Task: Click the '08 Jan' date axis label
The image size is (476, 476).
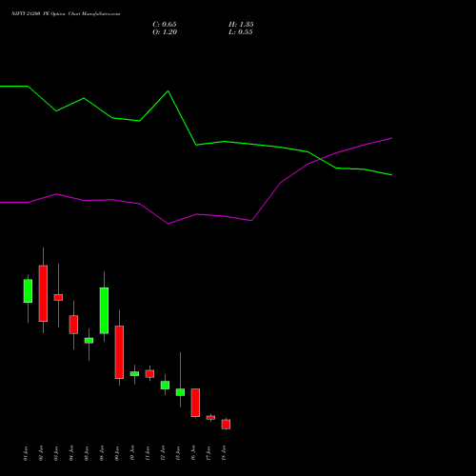Action: [x=102, y=453]
